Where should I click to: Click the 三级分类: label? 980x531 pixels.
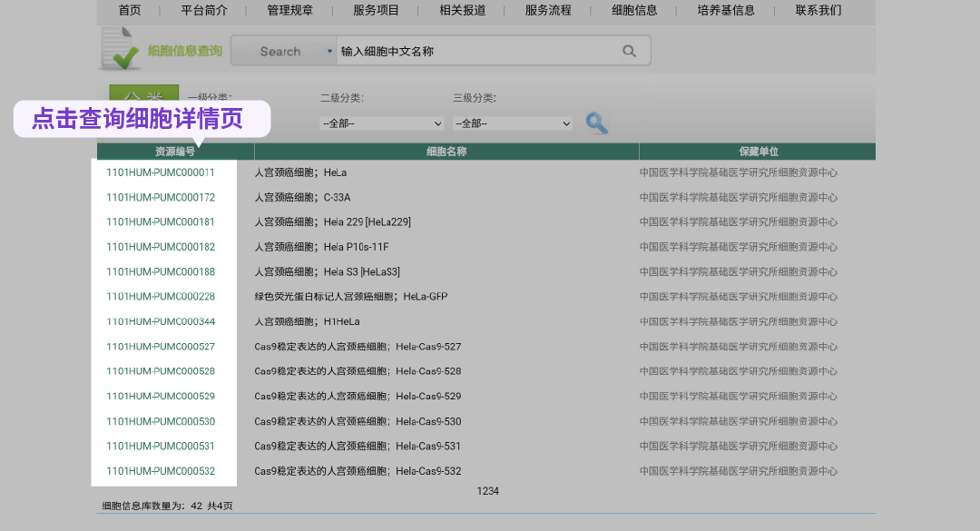pyautogui.click(x=475, y=98)
